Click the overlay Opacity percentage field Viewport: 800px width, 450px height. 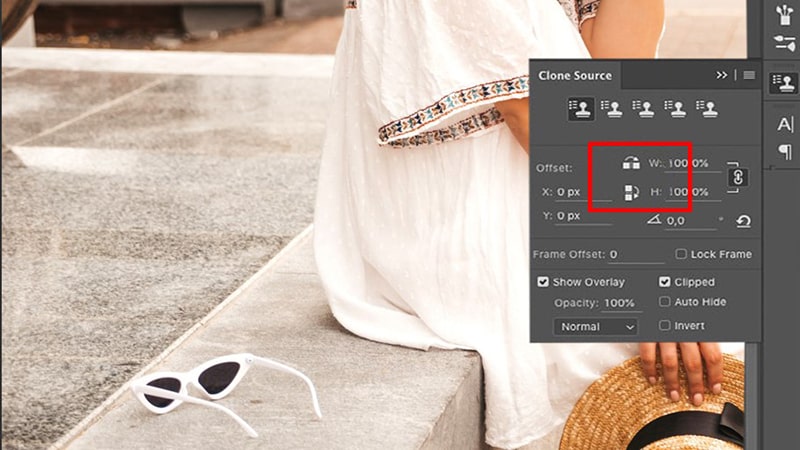coord(618,303)
